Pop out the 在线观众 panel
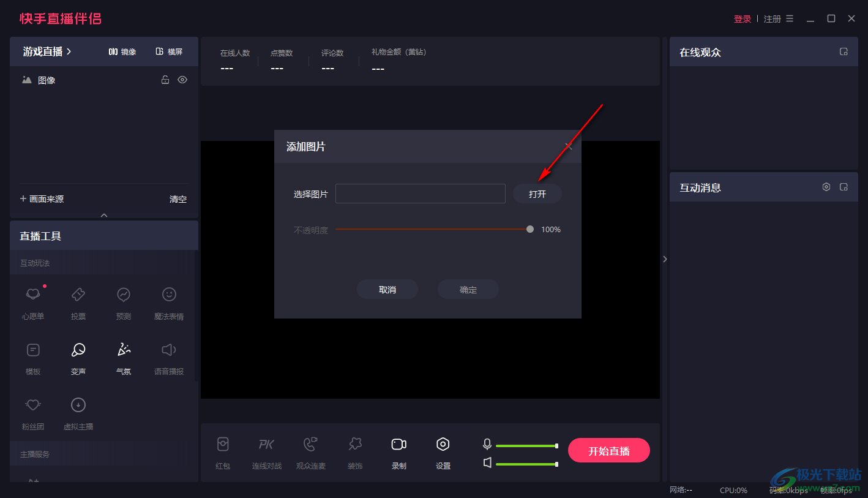868x498 pixels. (x=844, y=52)
